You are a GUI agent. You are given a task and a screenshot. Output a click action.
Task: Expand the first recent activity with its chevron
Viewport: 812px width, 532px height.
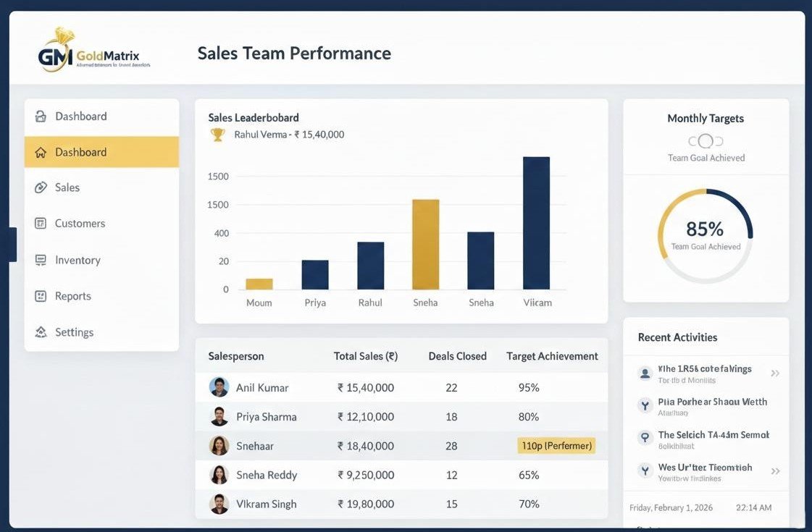point(775,373)
